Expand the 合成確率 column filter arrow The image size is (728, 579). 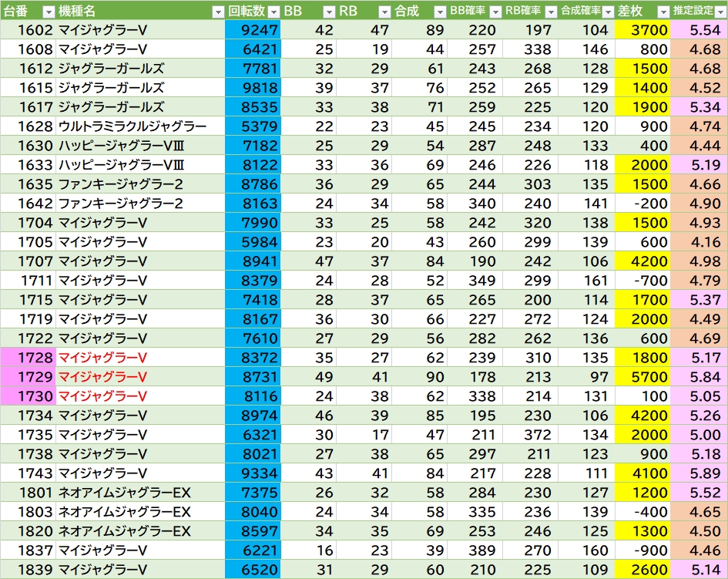tap(608, 12)
